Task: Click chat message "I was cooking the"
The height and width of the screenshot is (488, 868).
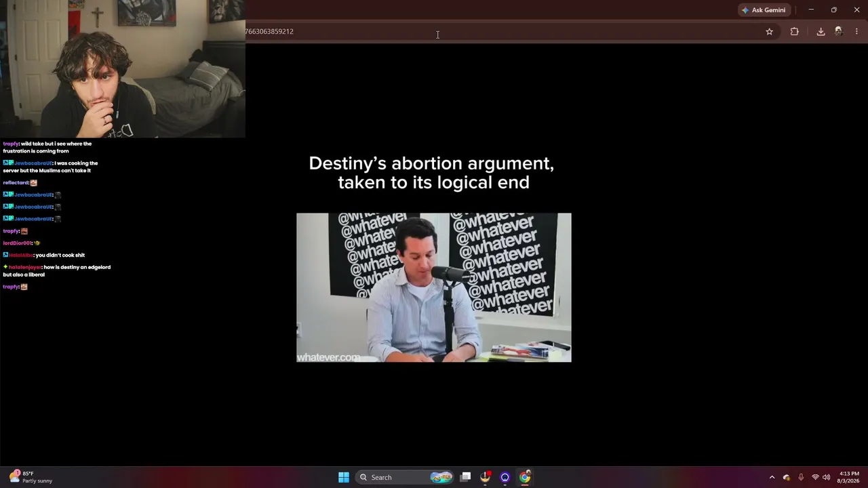Action: [x=76, y=163]
